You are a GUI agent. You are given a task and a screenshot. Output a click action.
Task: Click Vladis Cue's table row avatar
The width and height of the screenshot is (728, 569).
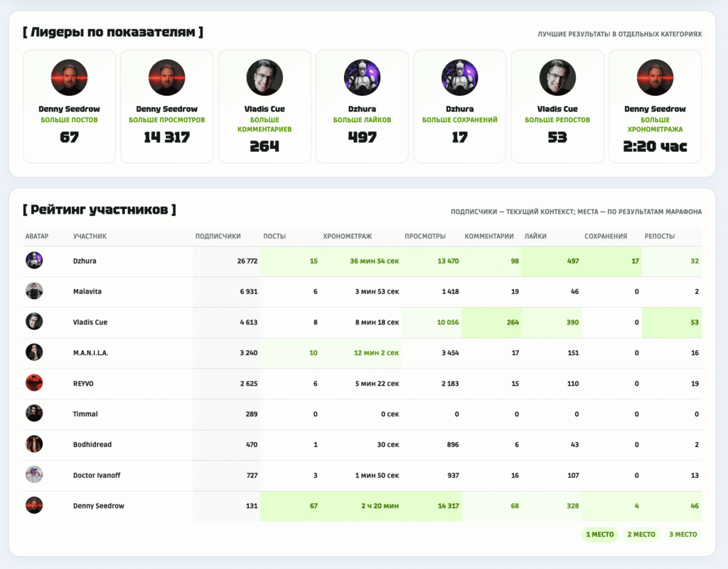tap(34, 321)
